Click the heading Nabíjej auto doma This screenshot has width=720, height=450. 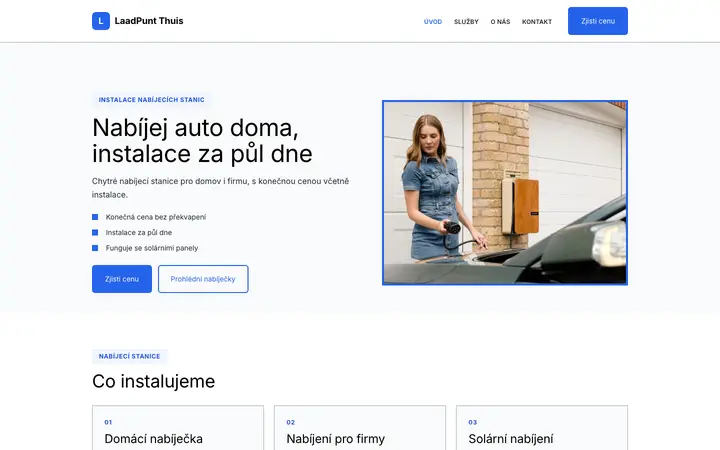[x=202, y=141]
